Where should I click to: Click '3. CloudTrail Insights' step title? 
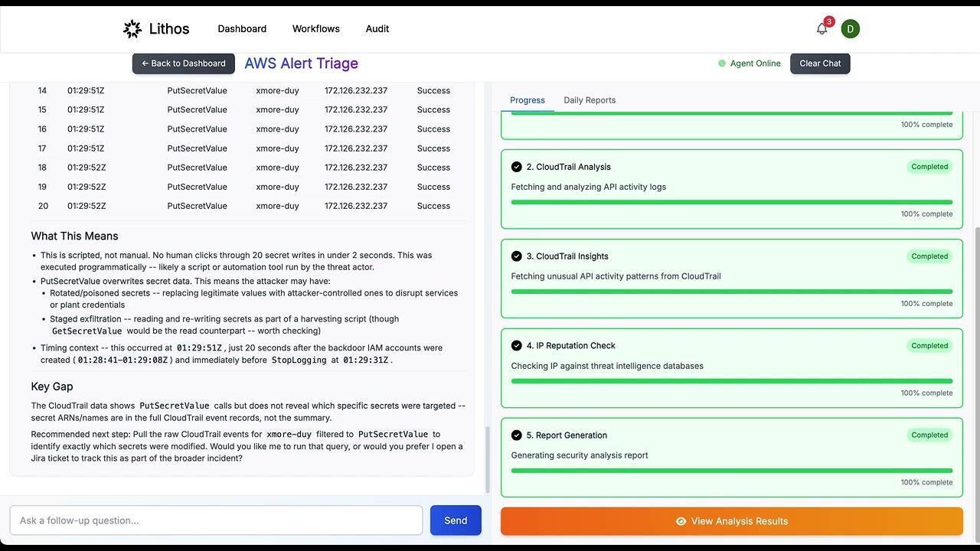click(x=567, y=256)
